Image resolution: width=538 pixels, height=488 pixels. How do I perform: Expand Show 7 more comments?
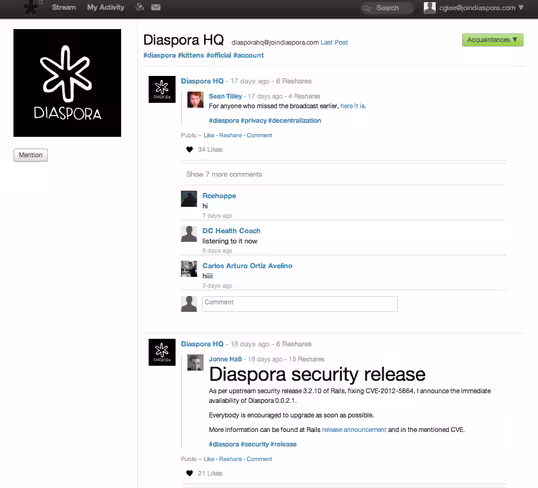point(224,174)
